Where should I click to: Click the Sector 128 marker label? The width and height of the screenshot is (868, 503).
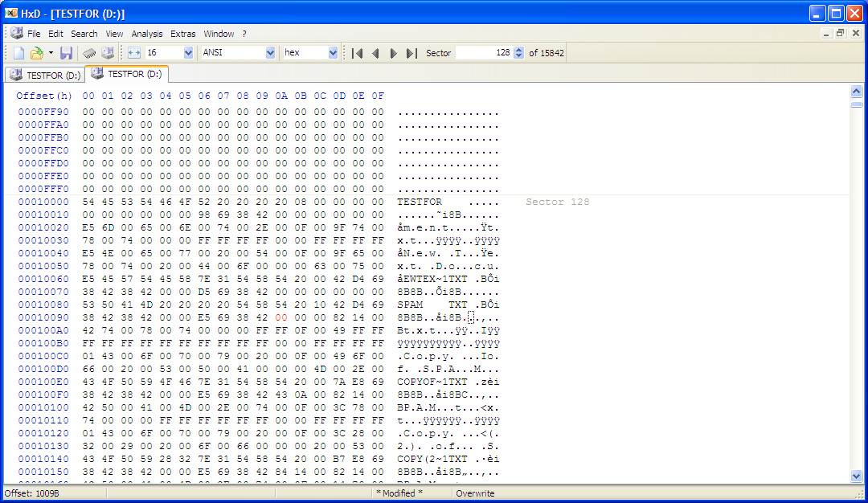[x=558, y=202]
